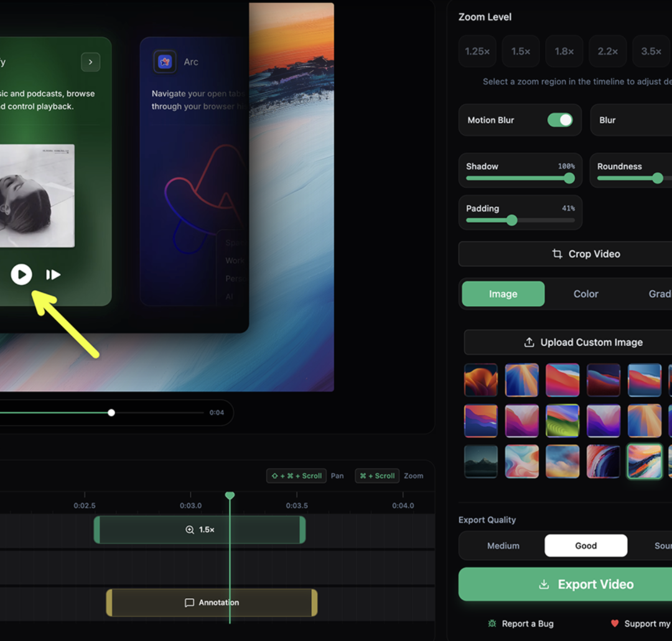The width and height of the screenshot is (672, 641).
Task: Click the bug icon beside Report a Bug
Action: [x=492, y=624]
